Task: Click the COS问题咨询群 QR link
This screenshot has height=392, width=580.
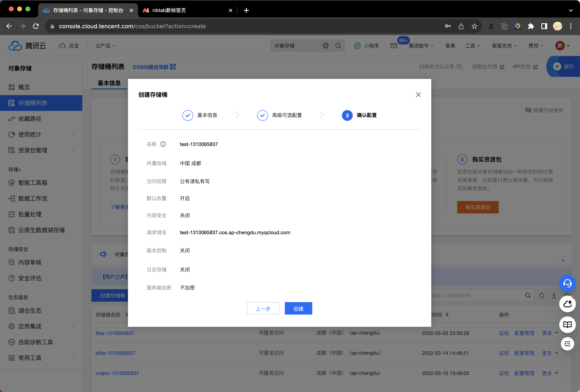Action: click(x=154, y=67)
